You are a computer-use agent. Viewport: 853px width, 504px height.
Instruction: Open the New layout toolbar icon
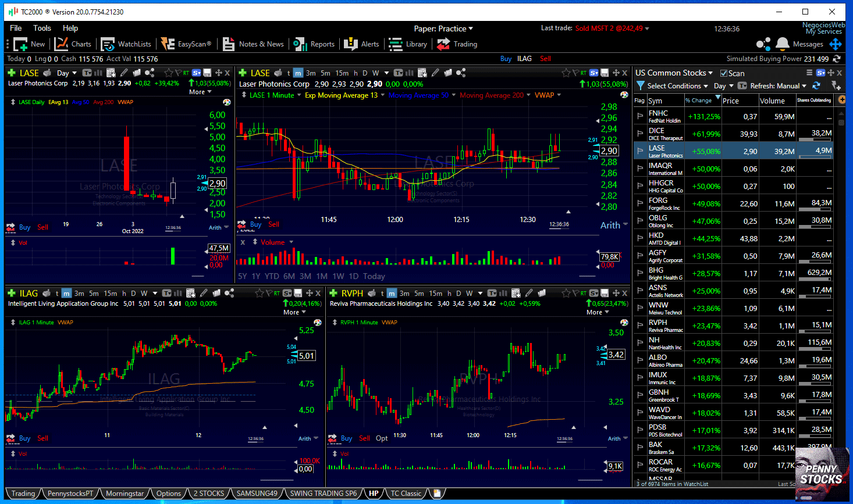[21, 44]
